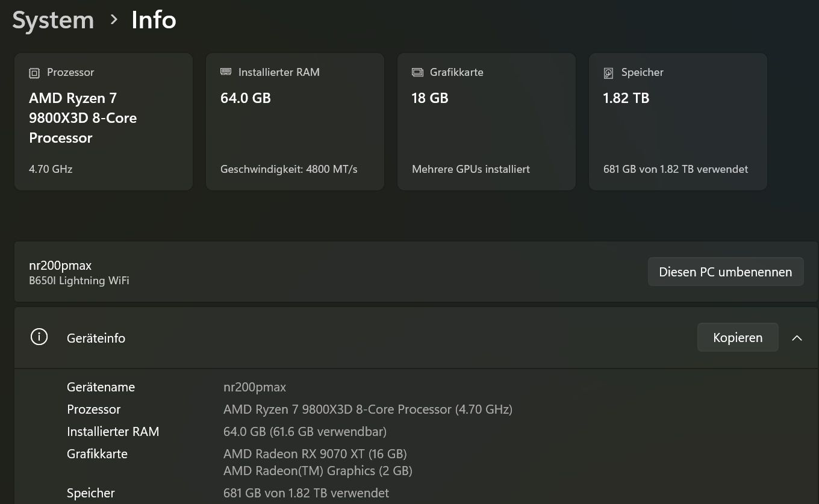Click the Geräteinfo header label
819x504 pixels.
96,338
